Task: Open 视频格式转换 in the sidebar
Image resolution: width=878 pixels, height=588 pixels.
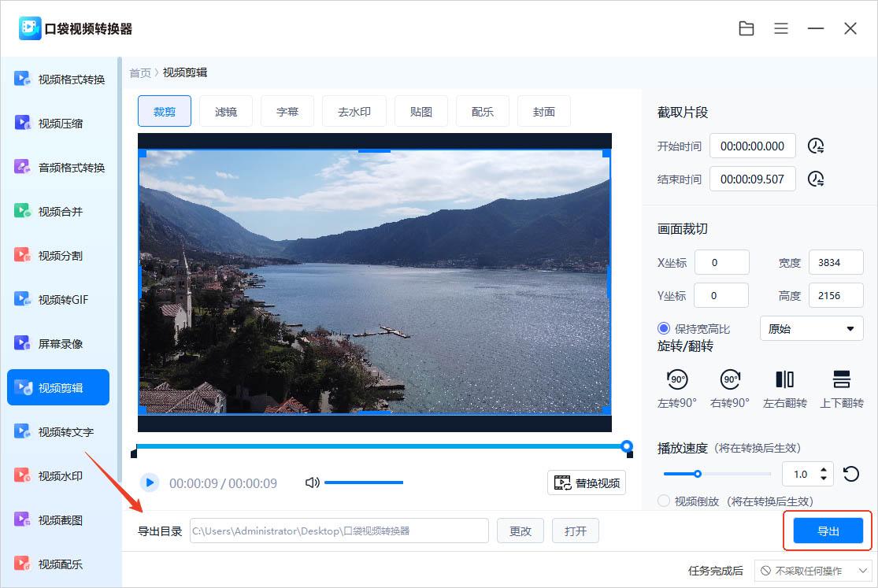Action: [59, 79]
